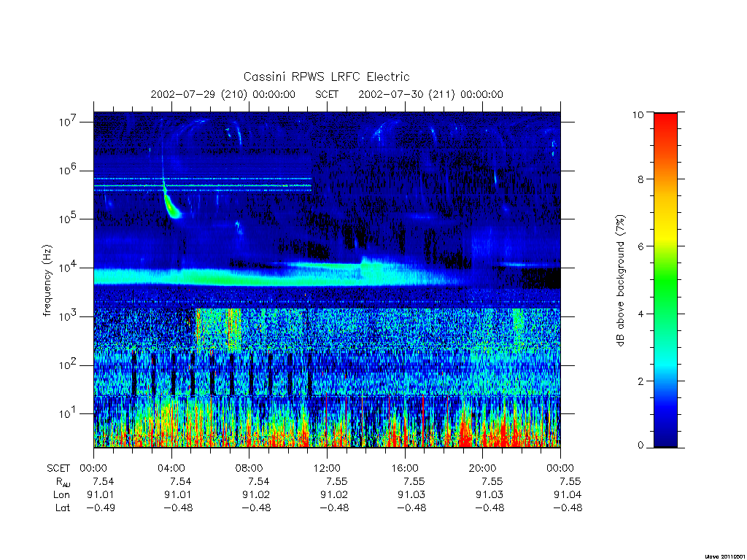Viewport: 747px width, 560px height.
Task: Click the colorbar tick label '0'
Action: (640, 446)
